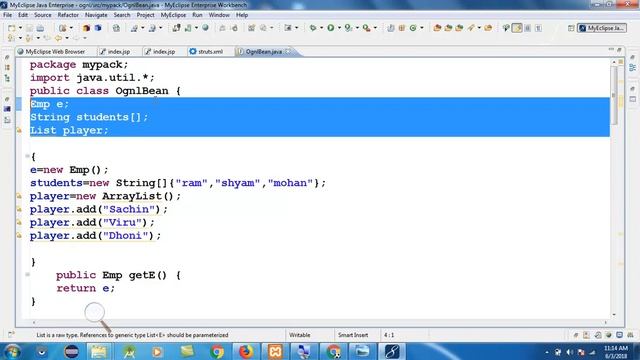Click the File Explorer folder taskbar icon

tap(98, 351)
